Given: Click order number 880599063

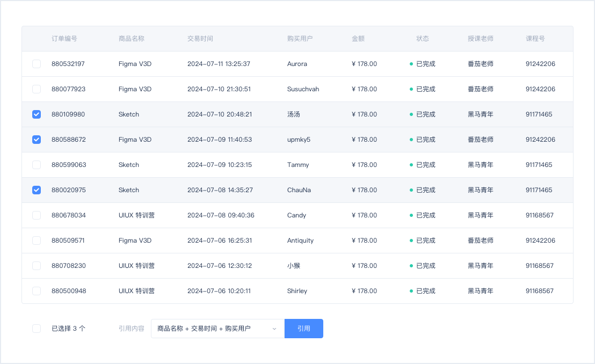Looking at the screenshot, I should [69, 165].
